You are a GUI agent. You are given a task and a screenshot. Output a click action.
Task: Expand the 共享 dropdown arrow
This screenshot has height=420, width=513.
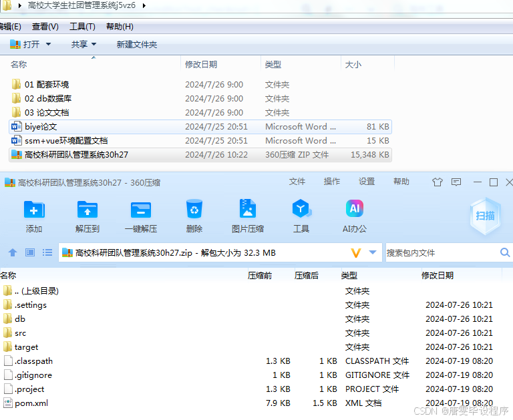click(94, 44)
